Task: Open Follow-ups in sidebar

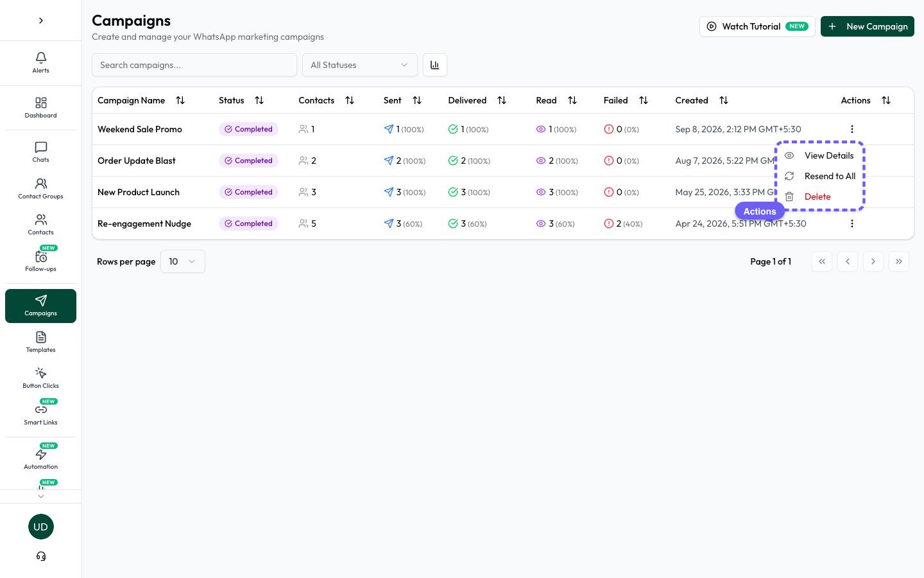Action: tap(40, 261)
